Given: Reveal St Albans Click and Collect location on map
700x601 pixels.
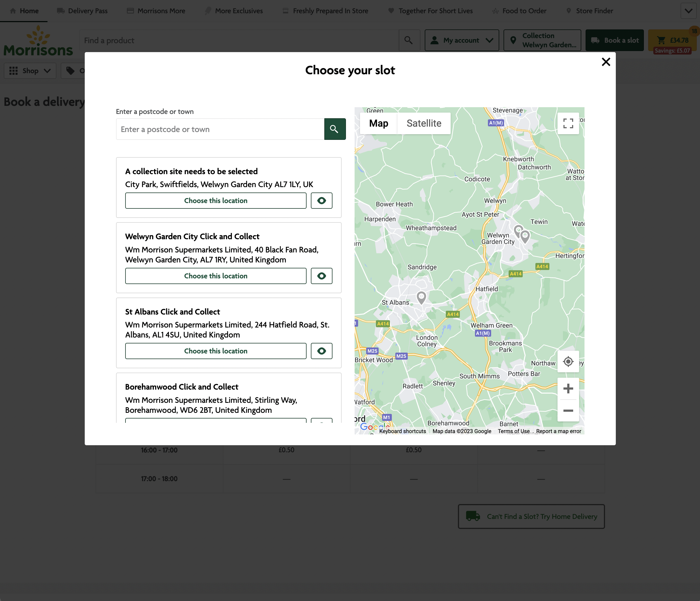Looking at the screenshot, I should [x=321, y=351].
